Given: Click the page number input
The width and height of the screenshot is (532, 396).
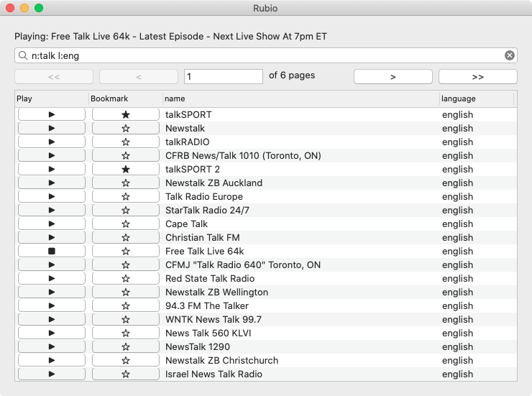Looking at the screenshot, I should tap(224, 77).
